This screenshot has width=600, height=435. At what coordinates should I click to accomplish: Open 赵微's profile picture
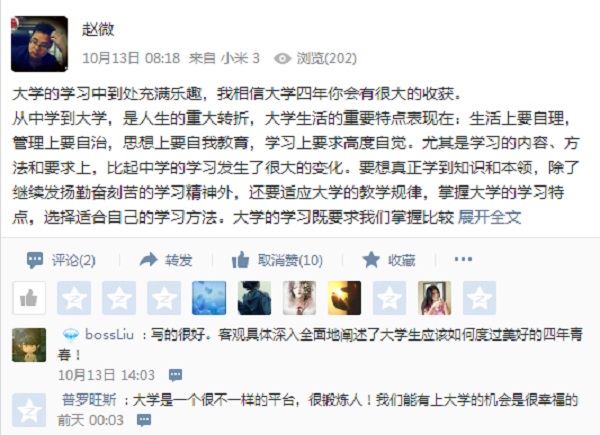tap(39, 44)
